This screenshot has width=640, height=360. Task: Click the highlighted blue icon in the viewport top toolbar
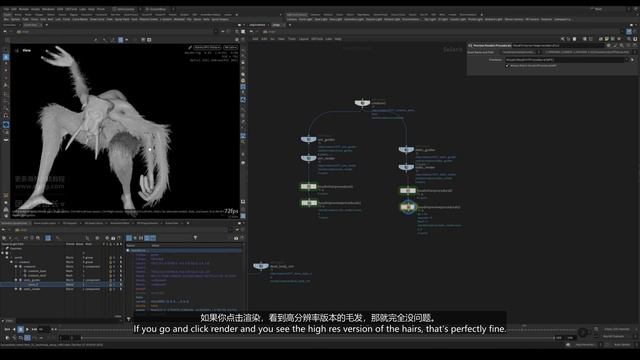coord(120,40)
